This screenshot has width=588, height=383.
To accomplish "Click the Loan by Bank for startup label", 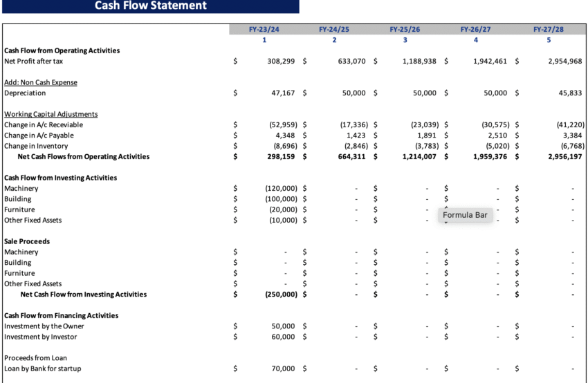I will point(42,368).
